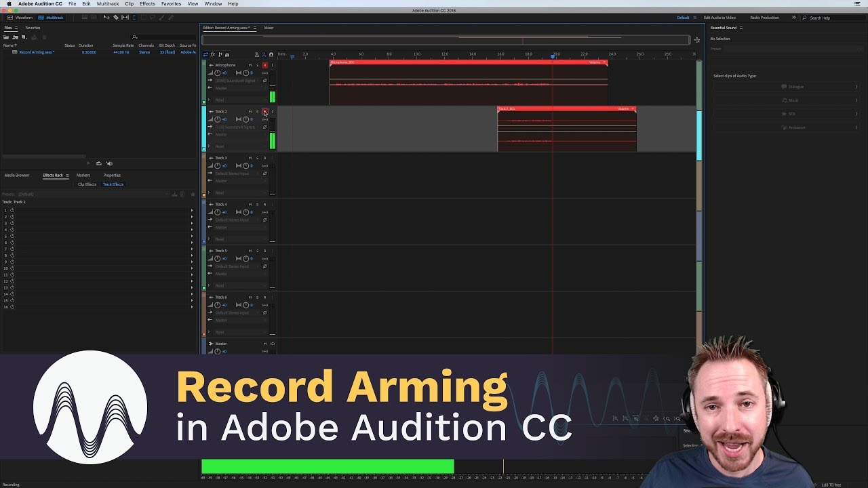This screenshot has height=488, width=868.
Task: Open Track 3 Default Stereo Input dropdown
Action: (x=237, y=174)
